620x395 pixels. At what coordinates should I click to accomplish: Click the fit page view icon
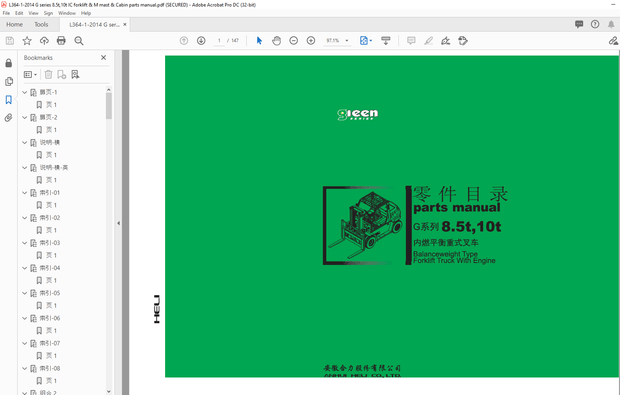364,40
